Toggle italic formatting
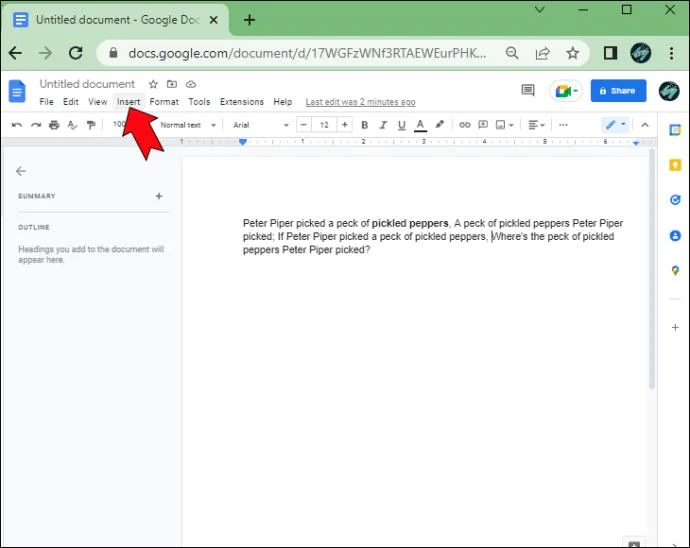The image size is (690, 548). [x=383, y=125]
